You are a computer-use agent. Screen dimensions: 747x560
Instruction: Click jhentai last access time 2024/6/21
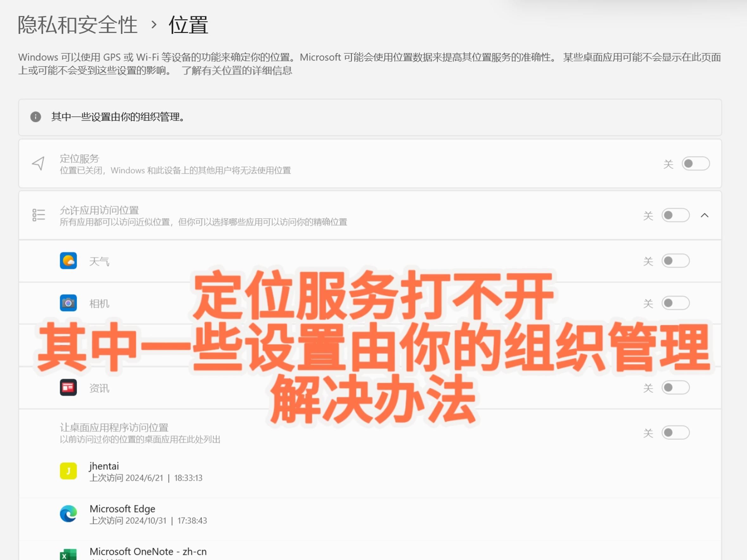click(x=146, y=478)
